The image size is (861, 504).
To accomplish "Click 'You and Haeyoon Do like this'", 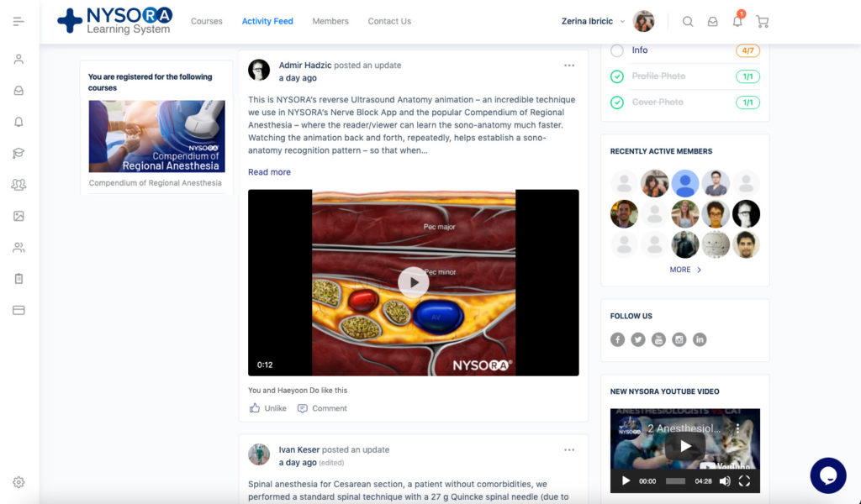I will [298, 391].
